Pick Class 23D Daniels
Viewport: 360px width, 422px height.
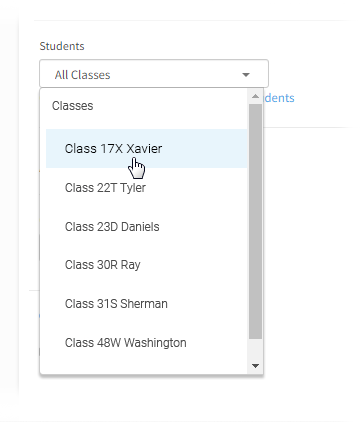click(x=147, y=226)
